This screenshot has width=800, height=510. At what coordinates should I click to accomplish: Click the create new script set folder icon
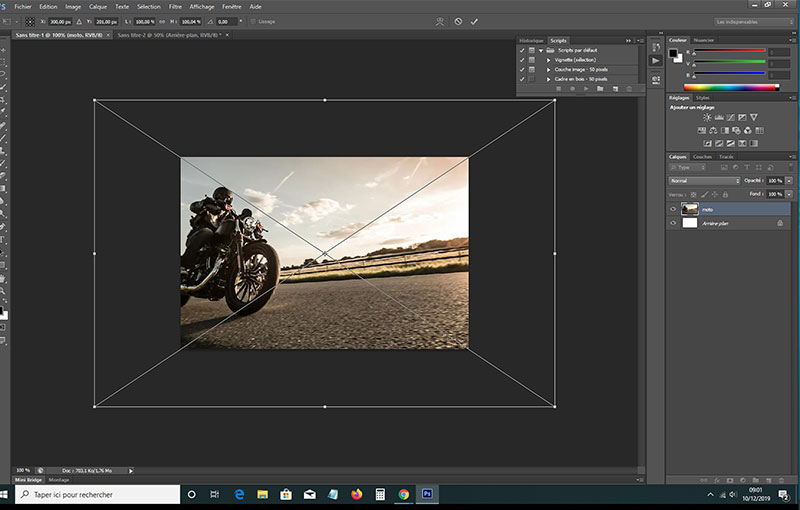pyautogui.click(x=600, y=89)
